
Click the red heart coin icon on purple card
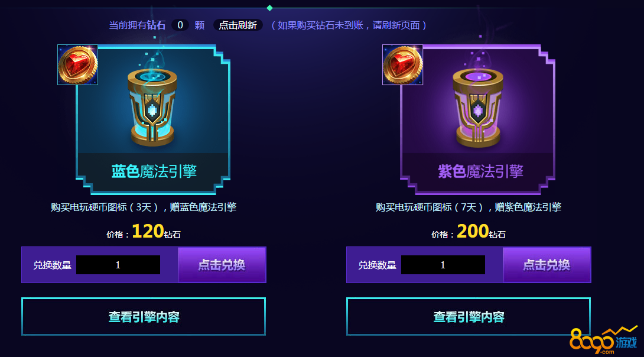402,65
